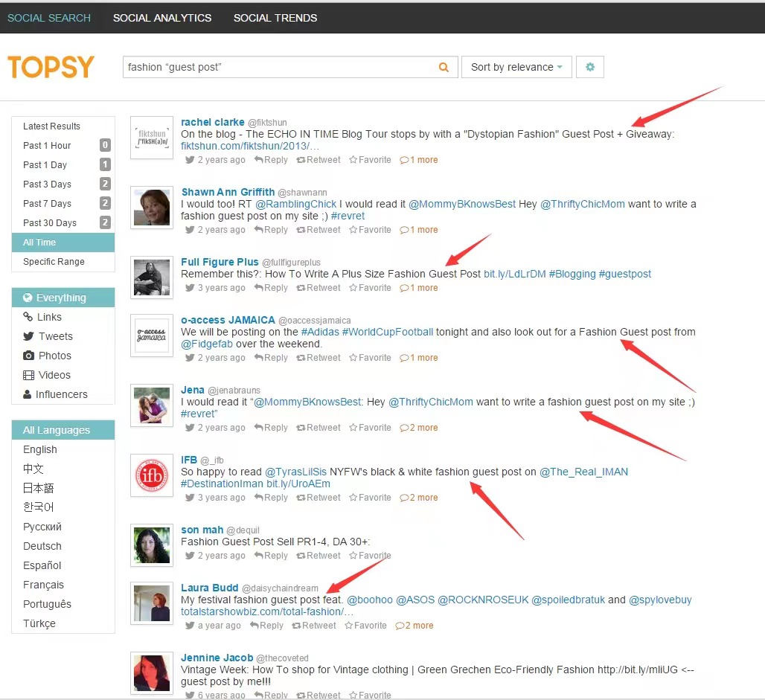765x700 pixels.
Task: Switch to Social Search tab
Action: click(49, 18)
